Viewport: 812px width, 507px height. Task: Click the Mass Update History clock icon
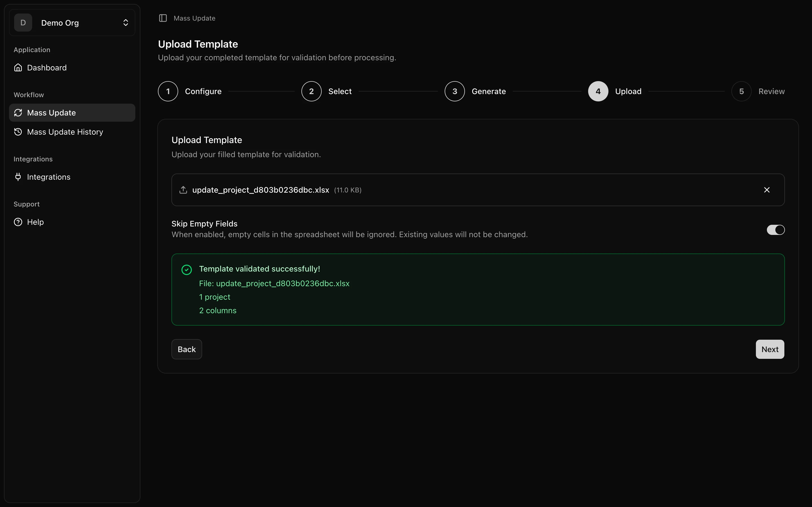(x=18, y=132)
